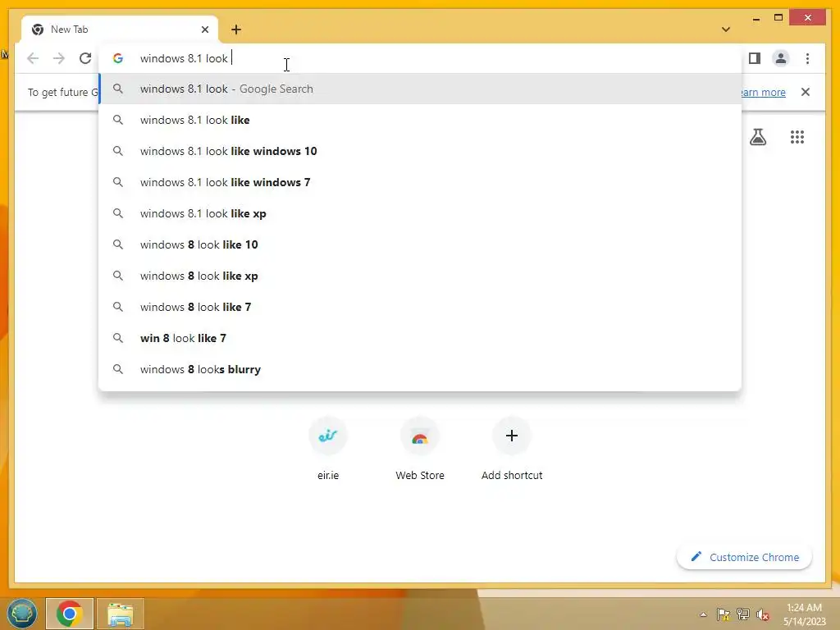Show hidden tray icons arrow

click(x=703, y=614)
